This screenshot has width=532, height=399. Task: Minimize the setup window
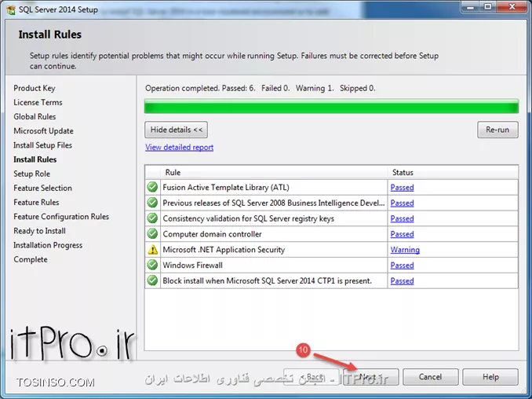pyautogui.click(x=470, y=7)
